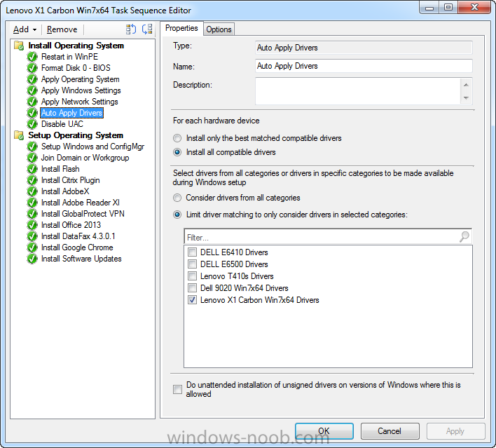The width and height of the screenshot is (496, 448).
Task: Click the Description box scroll down arrow
Action: click(466, 98)
